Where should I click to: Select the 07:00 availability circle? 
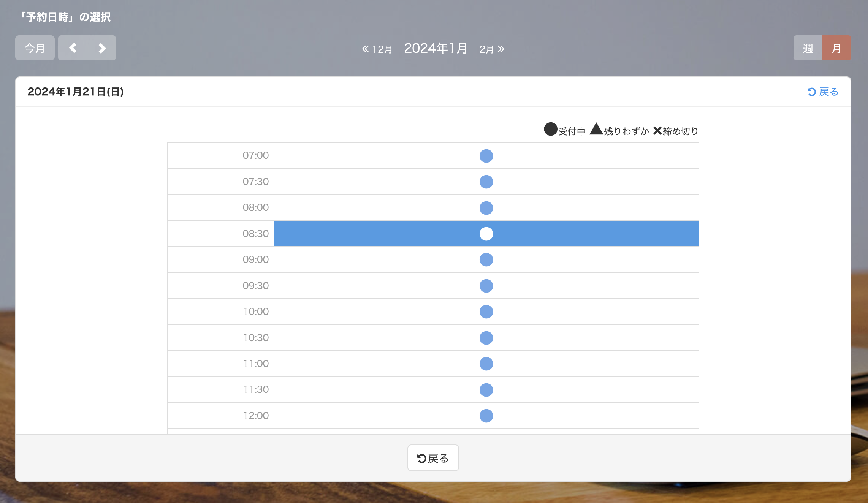pyautogui.click(x=486, y=156)
